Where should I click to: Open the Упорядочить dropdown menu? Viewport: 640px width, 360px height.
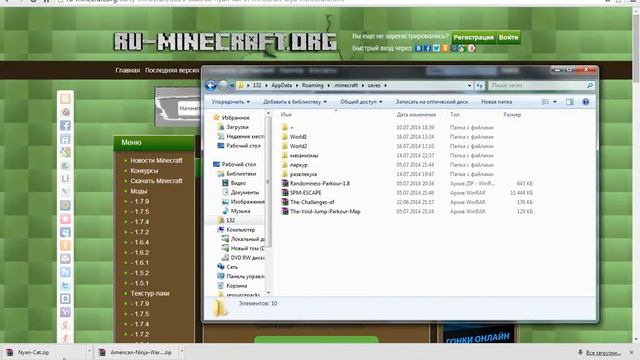231,102
